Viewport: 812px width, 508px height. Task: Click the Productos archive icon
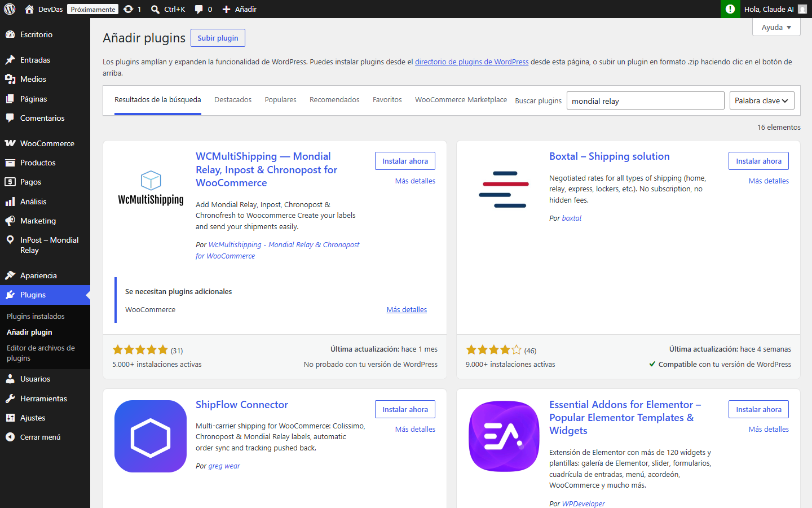click(10, 163)
